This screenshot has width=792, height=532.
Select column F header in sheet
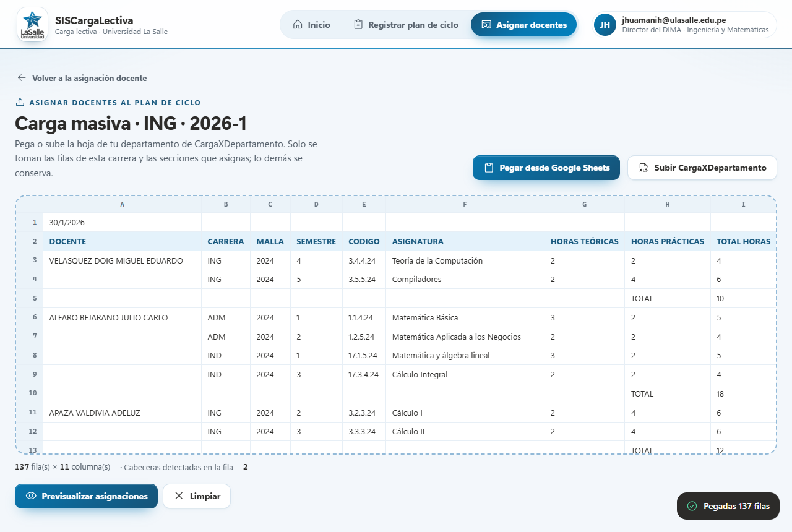(465, 204)
